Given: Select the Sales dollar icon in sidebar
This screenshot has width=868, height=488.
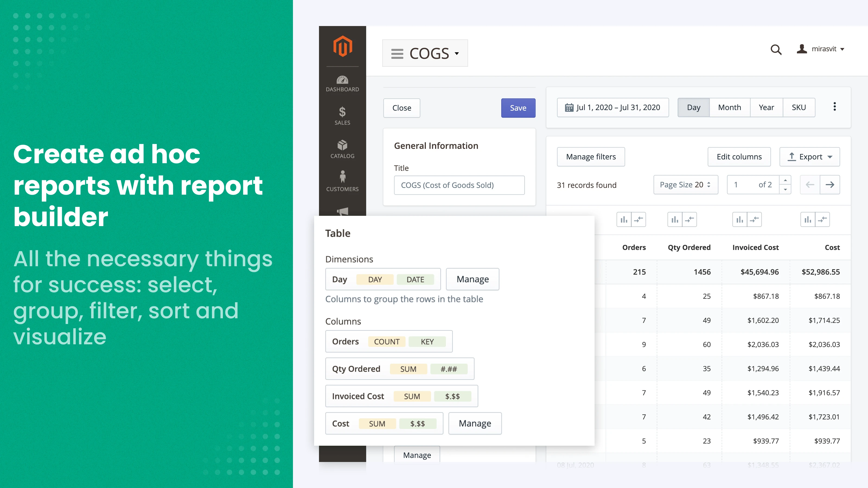Looking at the screenshot, I should coord(342,116).
